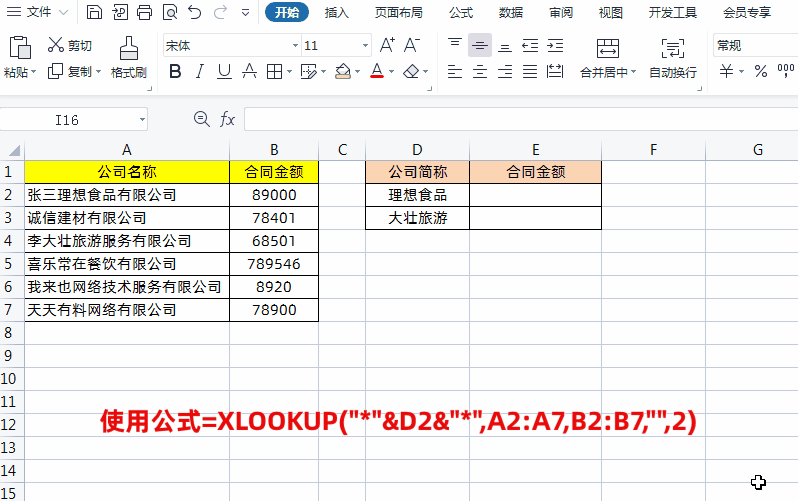Apply thousands separator 000 format
The height and width of the screenshot is (501, 798).
(786, 71)
